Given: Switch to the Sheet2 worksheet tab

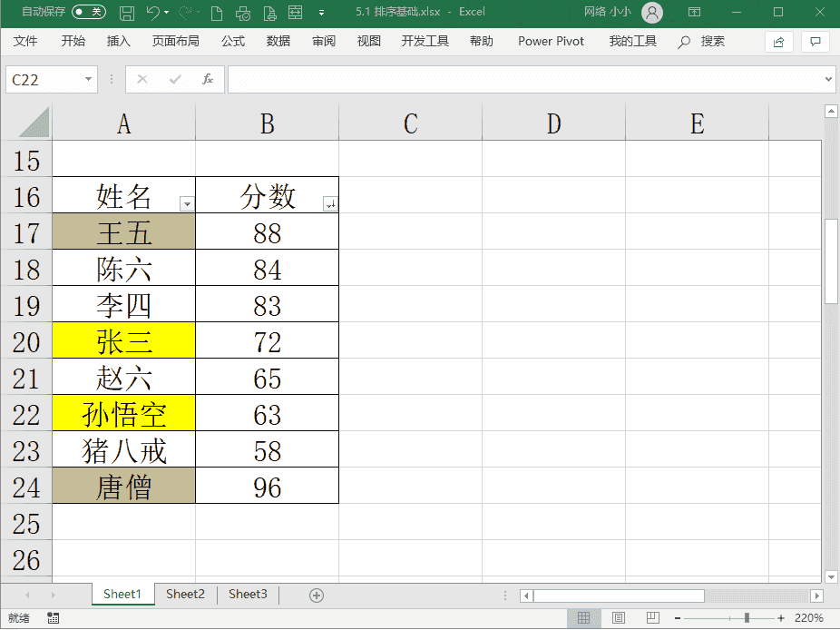Looking at the screenshot, I should click(x=185, y=594).
